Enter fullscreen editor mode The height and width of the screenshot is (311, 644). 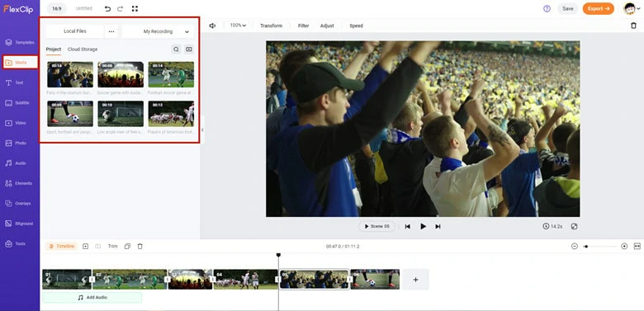point(135,8)
